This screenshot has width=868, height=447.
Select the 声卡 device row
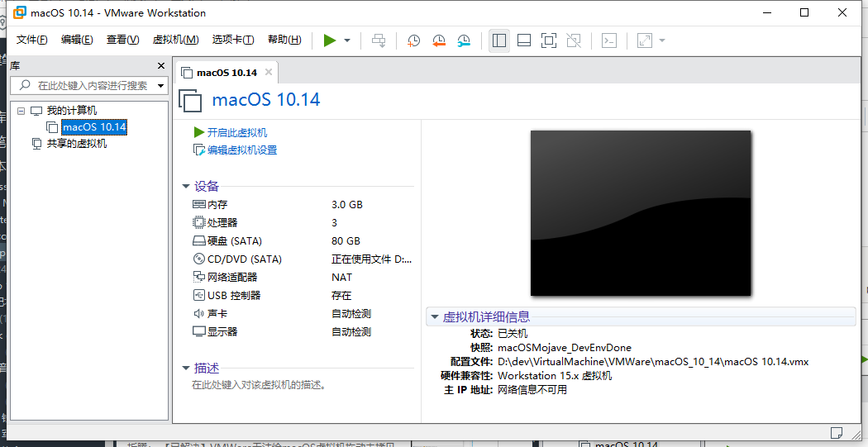(x=302, y=314)
